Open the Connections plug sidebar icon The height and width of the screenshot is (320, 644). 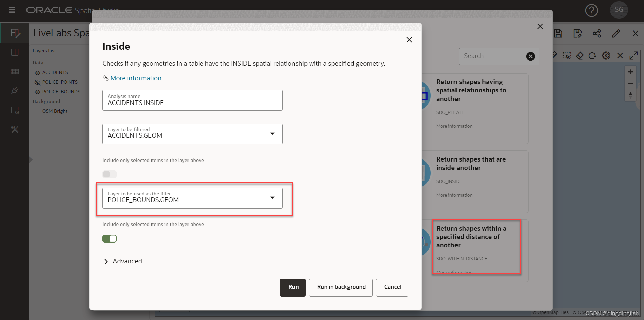[x=15, y=91]
